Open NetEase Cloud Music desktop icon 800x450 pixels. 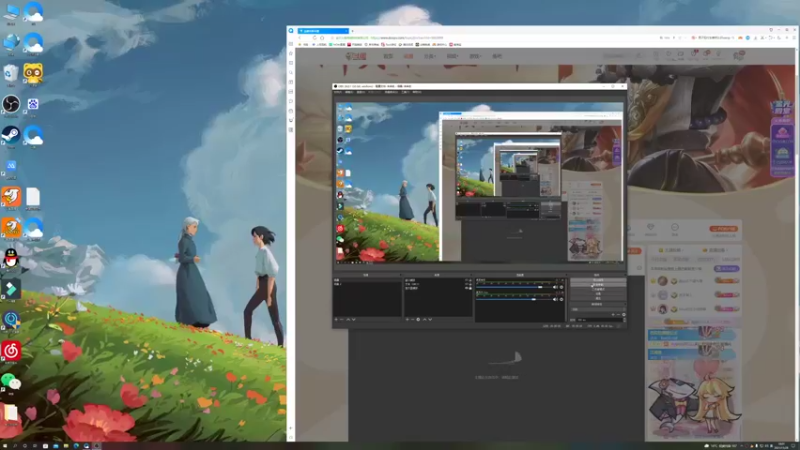(x=11, y=351)
